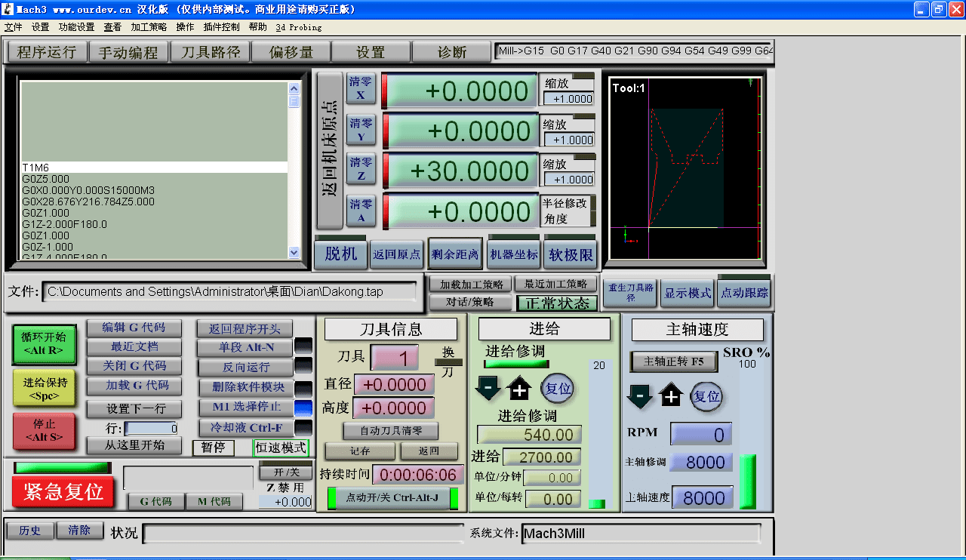The height and width of the screenshot is (560, 966).
Task: Switch to the 诊断 tab
Action: [x=452, y=52]
